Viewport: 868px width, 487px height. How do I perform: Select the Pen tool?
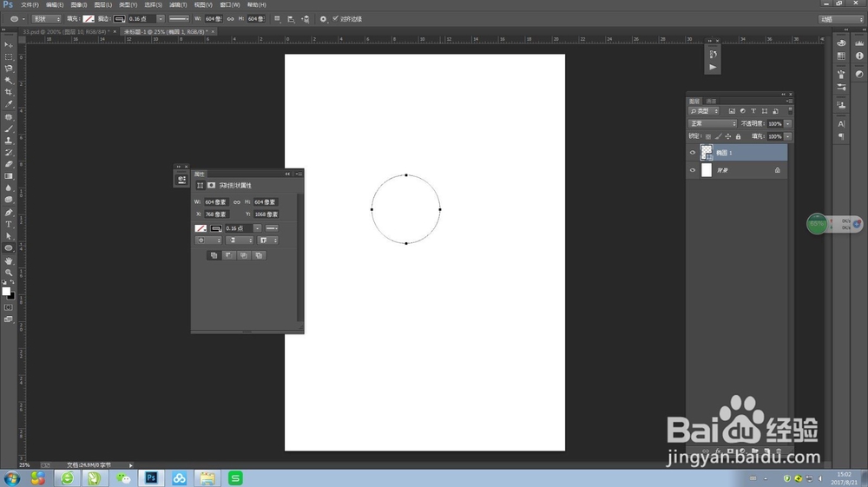click(x=9, y=213)
